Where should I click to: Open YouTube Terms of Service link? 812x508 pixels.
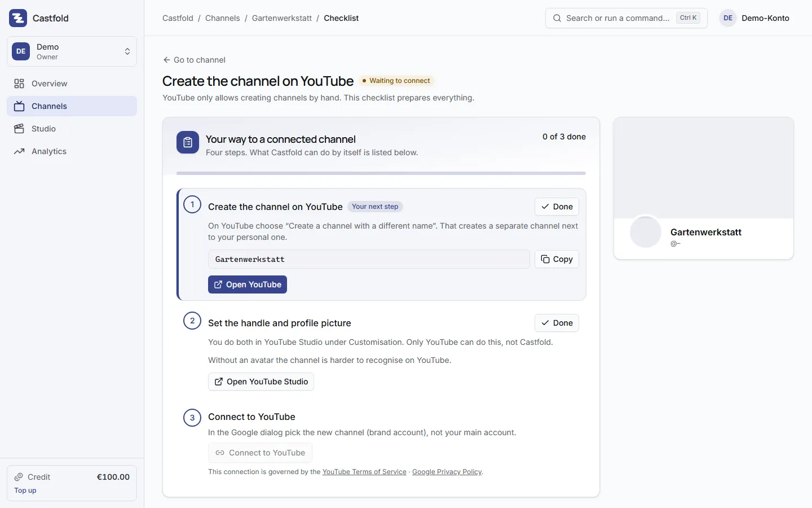coord(364,472)
